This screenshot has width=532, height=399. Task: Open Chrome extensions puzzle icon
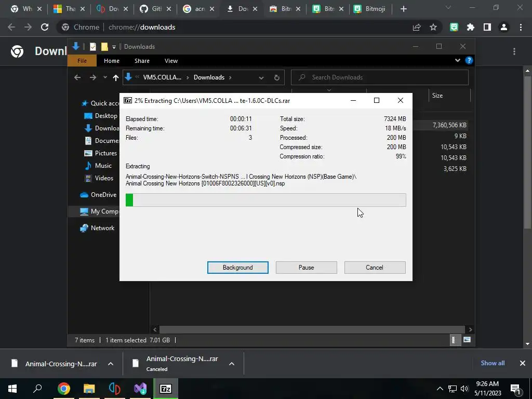pos(471,27)
